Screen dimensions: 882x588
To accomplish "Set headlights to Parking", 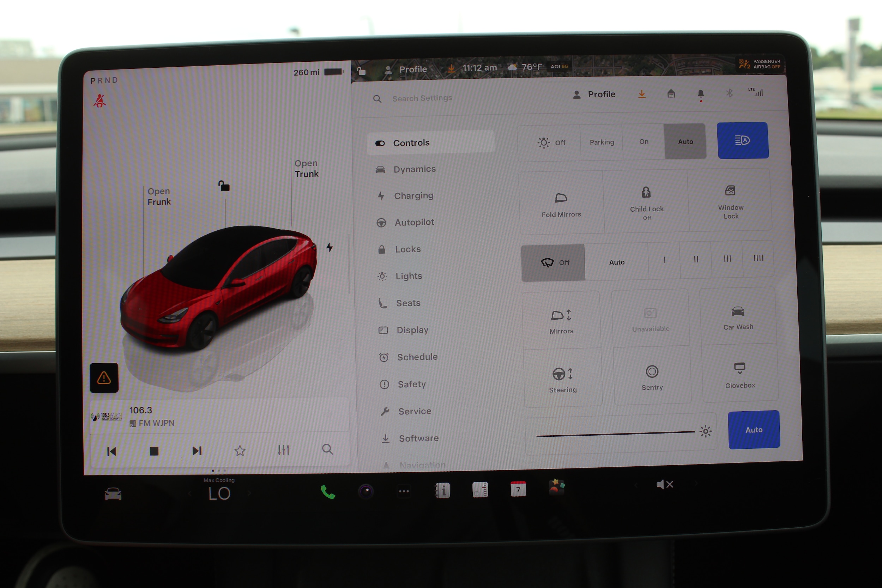I will click(602, 142).
